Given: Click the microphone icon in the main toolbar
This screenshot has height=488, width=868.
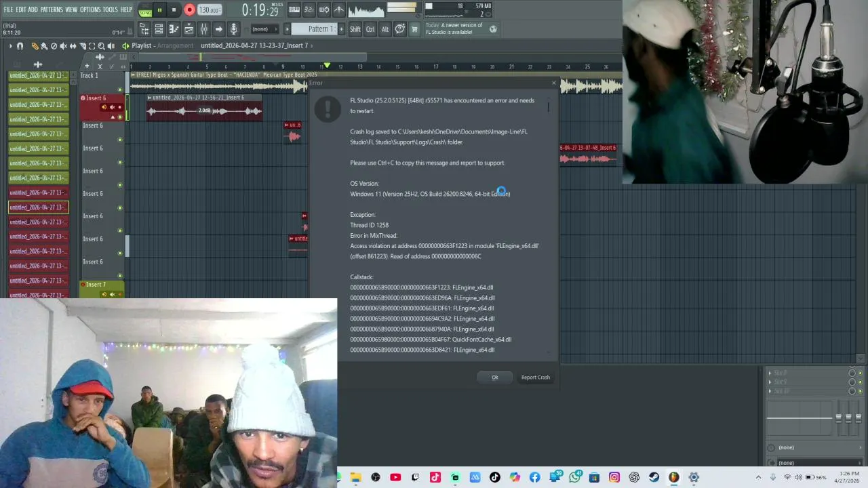Looking at the screenshot, I should pyautogui.click(x=233, y=28).
